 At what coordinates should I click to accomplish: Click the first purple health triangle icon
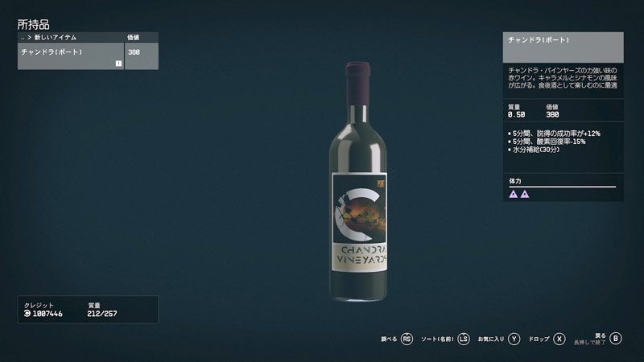514,194
